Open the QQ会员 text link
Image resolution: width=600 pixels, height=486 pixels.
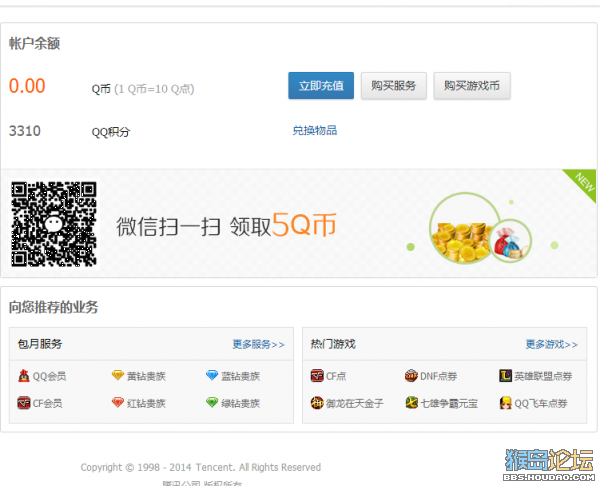(49, 376)
